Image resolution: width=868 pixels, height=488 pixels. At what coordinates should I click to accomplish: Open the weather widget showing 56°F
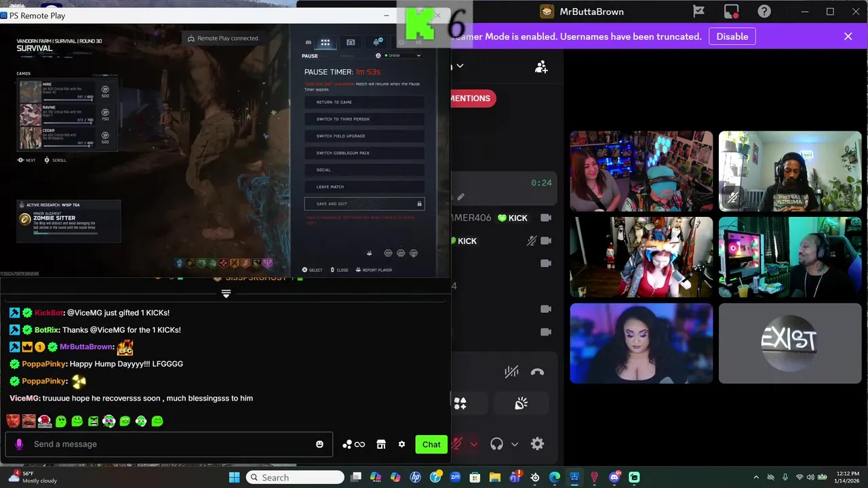(33, 477)
